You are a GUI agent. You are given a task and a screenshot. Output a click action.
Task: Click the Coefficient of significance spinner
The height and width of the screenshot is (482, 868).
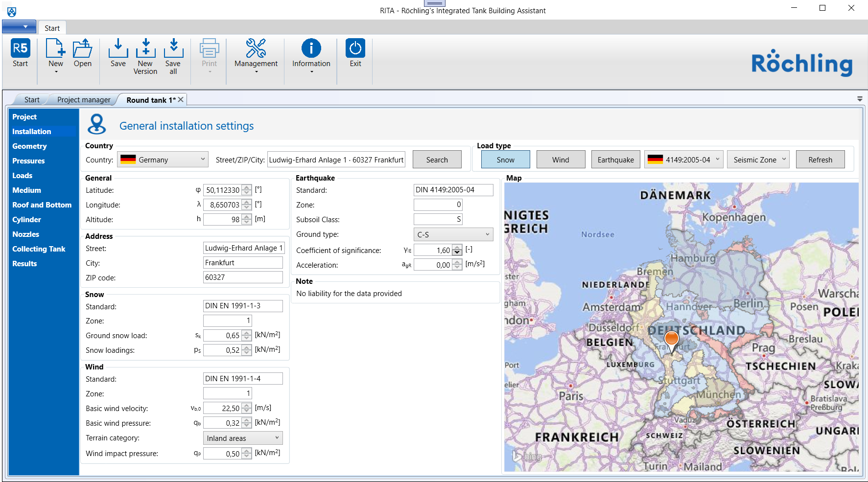pyautogui.click(x=457, y=250)
